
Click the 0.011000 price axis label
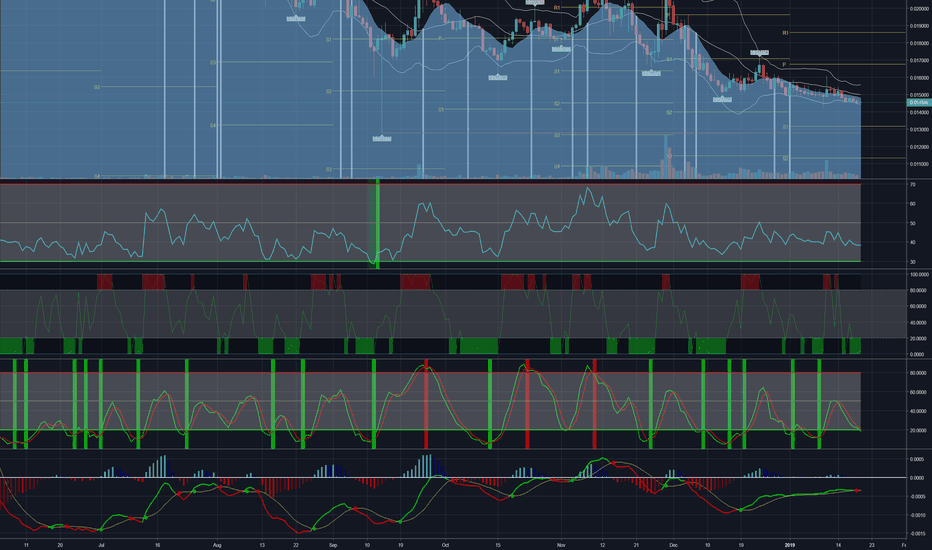[x=919, y=164]
